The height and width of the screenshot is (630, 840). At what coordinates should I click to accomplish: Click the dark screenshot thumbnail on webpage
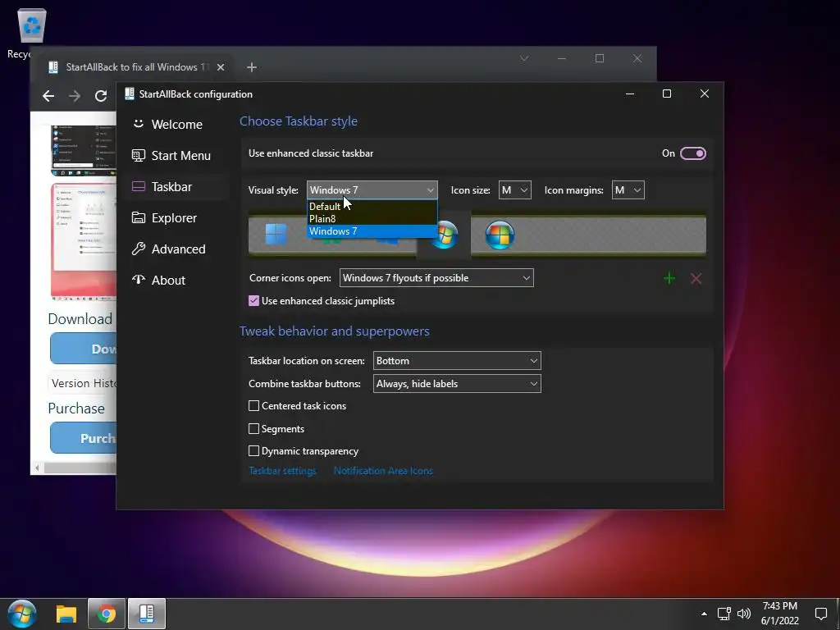tap(84, 150)
